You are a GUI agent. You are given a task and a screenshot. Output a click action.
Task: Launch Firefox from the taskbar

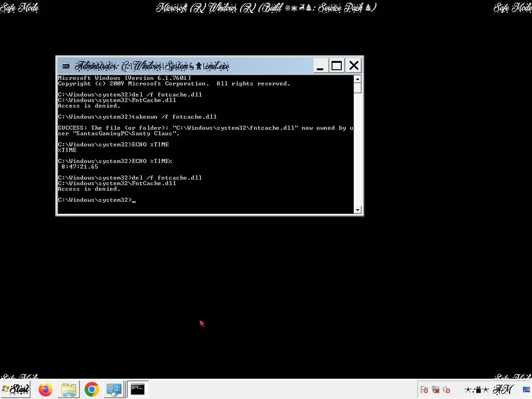click(x=45, y=389)
